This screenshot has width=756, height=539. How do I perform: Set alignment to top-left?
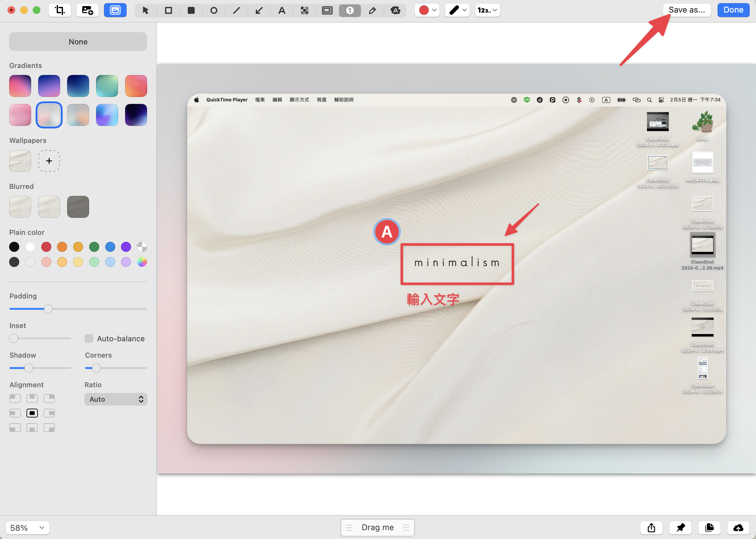coord(15,398)
